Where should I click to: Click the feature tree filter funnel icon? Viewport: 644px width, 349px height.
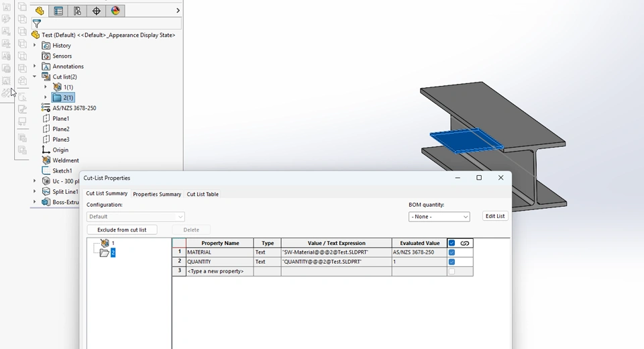(36, 24)
